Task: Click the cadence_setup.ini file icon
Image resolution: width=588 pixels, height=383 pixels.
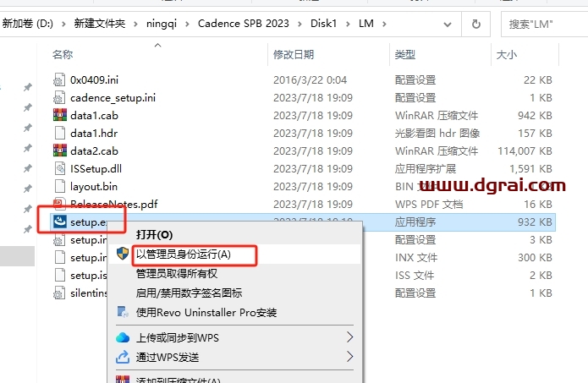Action: coord(59,98)
